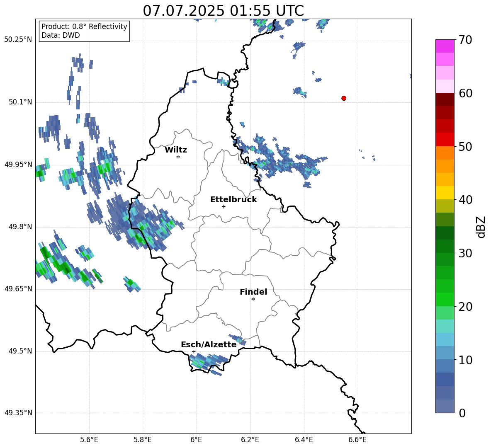Click the colorbar tick label 10
Screen dimensions: 491x448
tap(465, 360)
